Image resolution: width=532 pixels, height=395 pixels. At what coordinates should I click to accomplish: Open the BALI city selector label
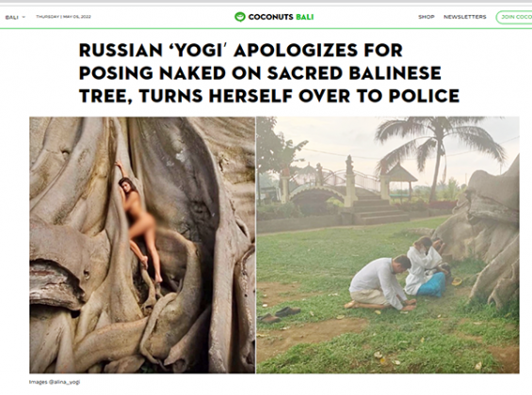(11, 17)
